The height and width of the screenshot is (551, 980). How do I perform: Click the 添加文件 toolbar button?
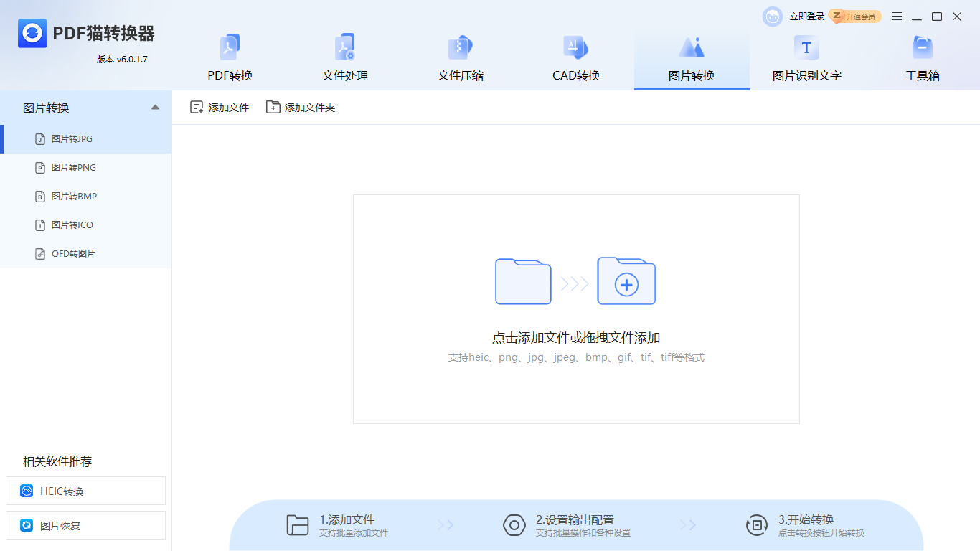coord(219,107)
